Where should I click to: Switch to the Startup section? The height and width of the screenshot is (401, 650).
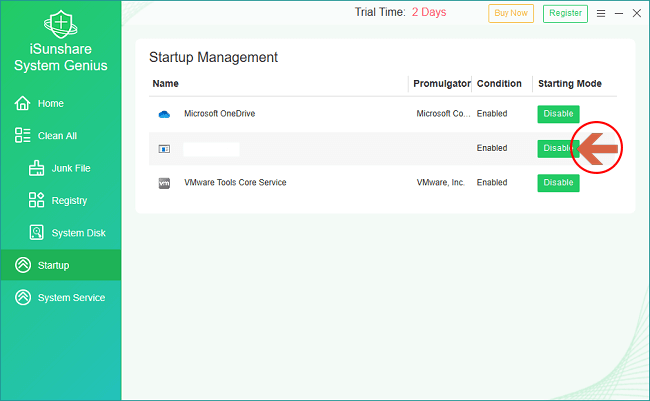click(53, 265)
